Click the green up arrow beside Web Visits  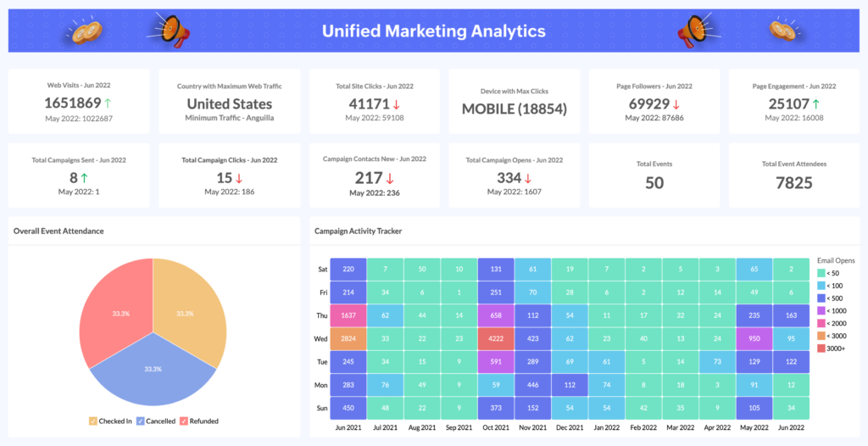tap(108, 103)
